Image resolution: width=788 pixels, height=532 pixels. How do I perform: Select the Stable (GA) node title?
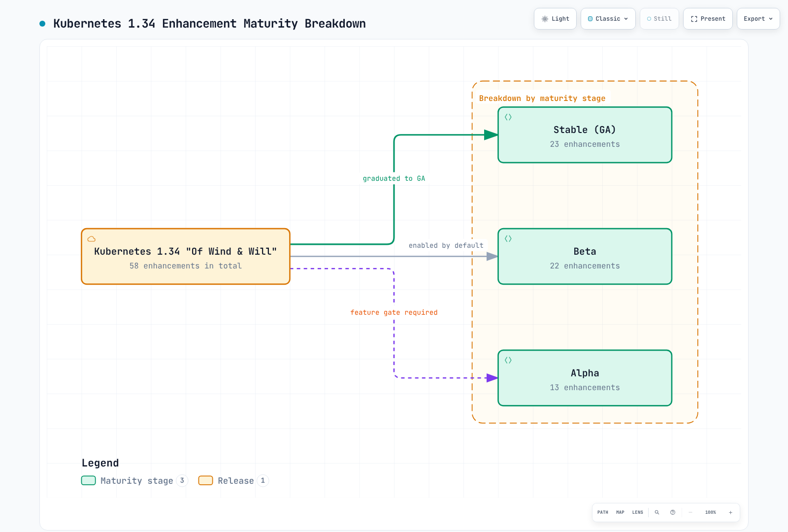click(585, 130)
